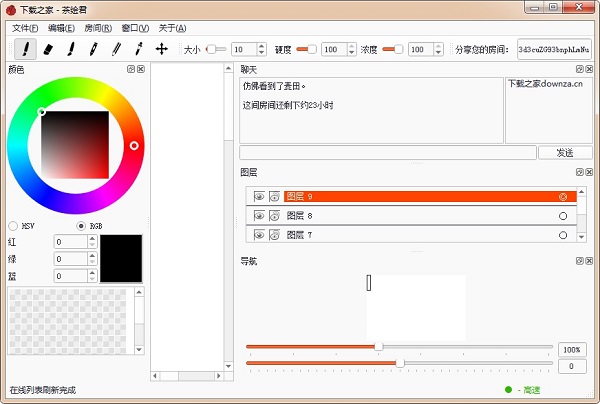Image resolution: width=600 pixels, height=404 pixels.
Task: Click the undock icon on 聊天 panel
Action: coord(580,69)
